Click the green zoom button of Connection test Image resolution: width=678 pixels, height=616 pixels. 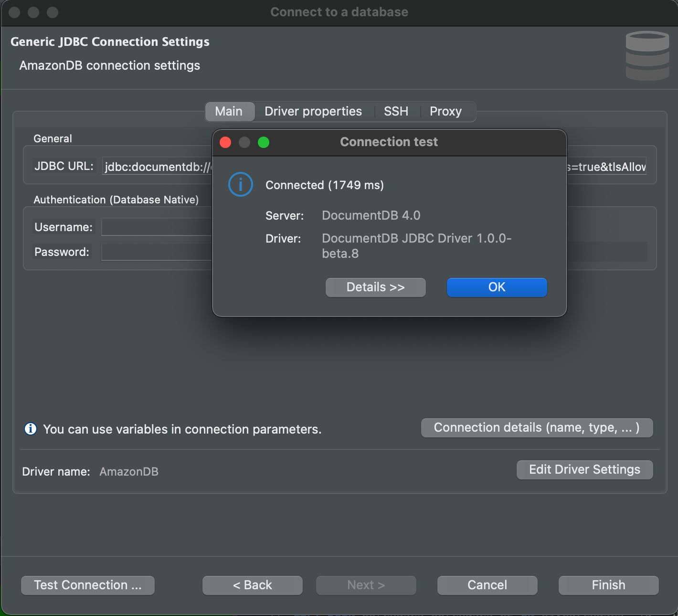tap(264, 142)
